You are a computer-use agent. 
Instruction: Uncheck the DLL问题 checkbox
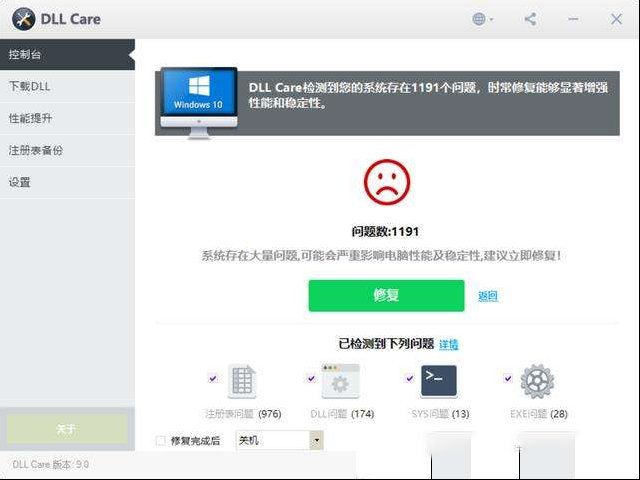click(x=311, y=378)
